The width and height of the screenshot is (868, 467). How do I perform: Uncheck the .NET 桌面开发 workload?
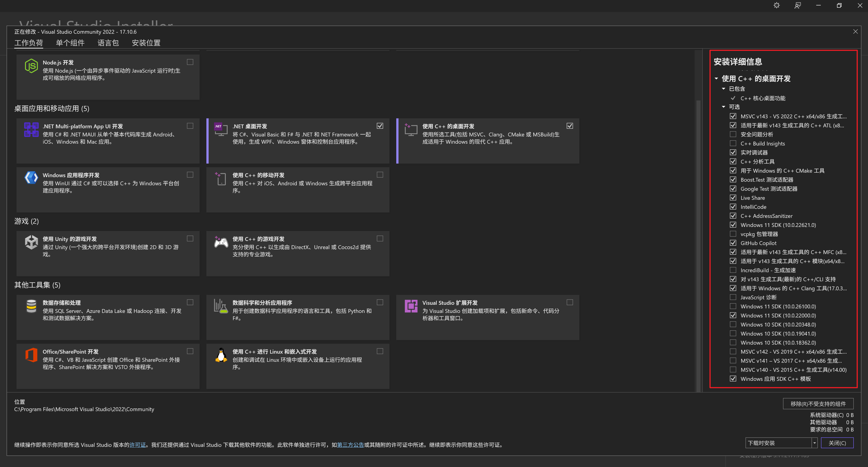pyautogui.click(x=380, y=126)
